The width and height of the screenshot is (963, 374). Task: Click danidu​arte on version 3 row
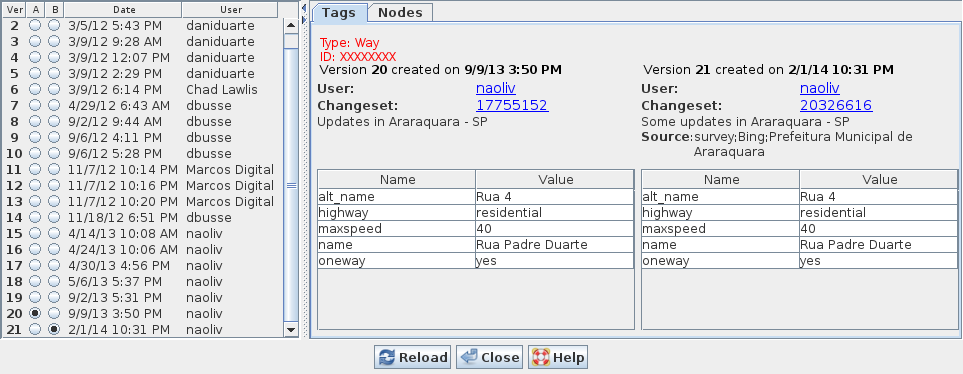(220, 42)
